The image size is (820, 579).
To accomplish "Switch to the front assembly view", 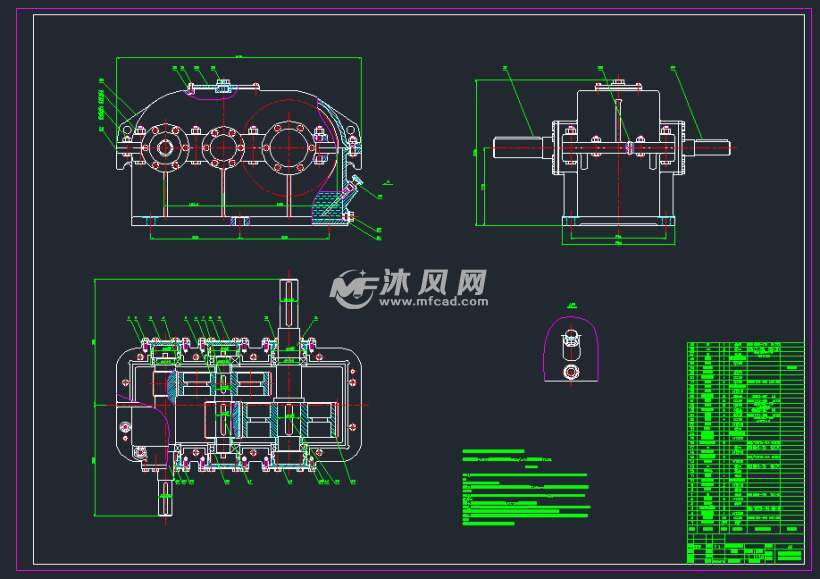I will point(230,150).
